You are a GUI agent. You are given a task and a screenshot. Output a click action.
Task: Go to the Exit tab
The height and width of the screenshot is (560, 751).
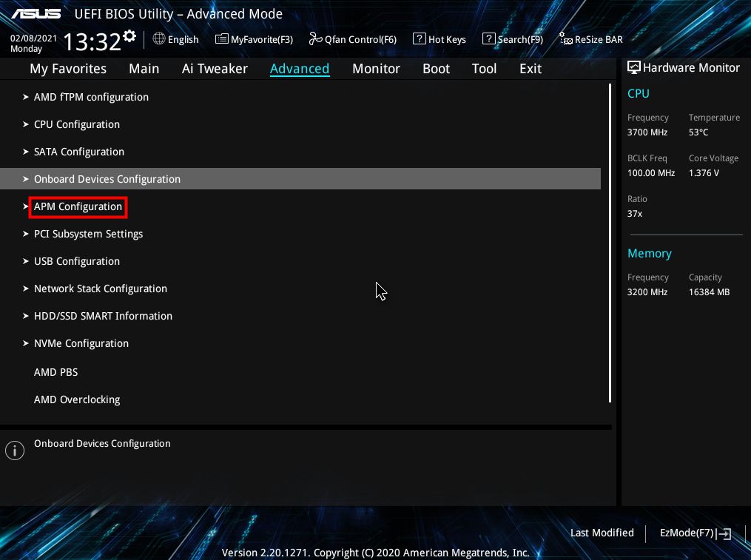pos(531,69)
